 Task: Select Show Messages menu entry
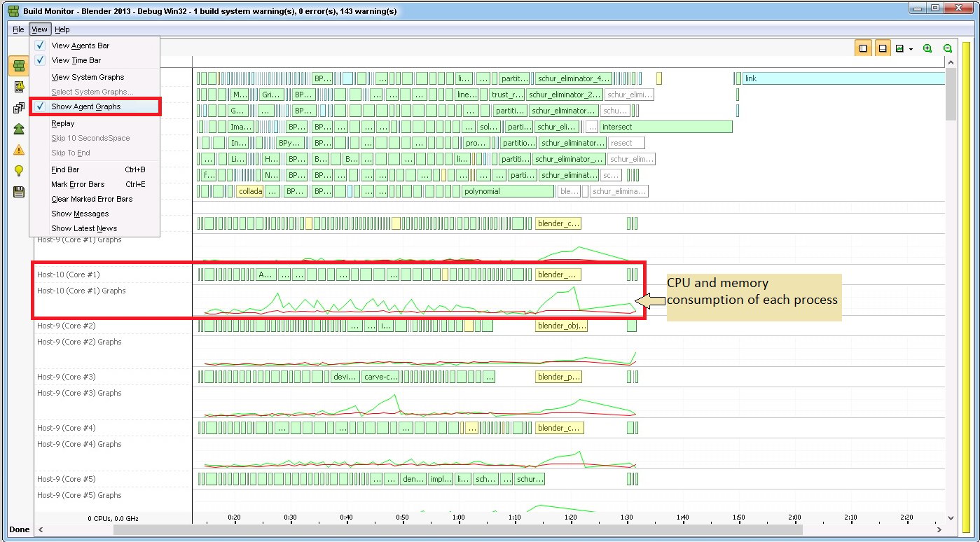pos(95,214)
